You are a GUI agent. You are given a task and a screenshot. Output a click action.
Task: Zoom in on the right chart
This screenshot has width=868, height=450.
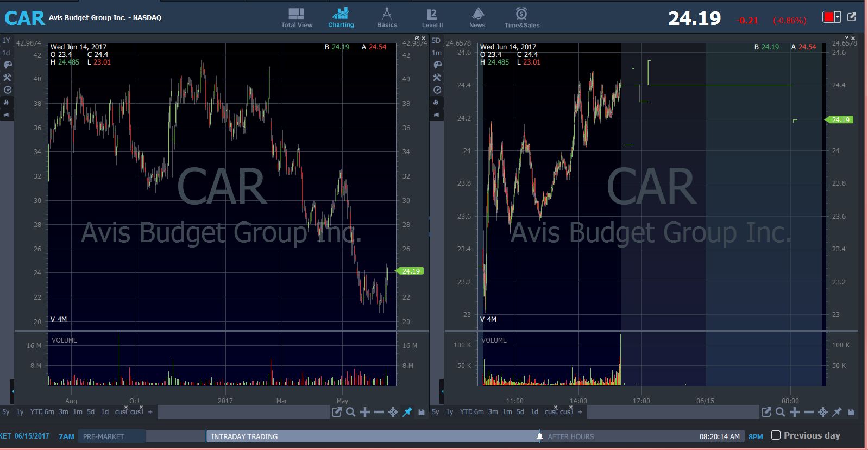pos(795,412)
